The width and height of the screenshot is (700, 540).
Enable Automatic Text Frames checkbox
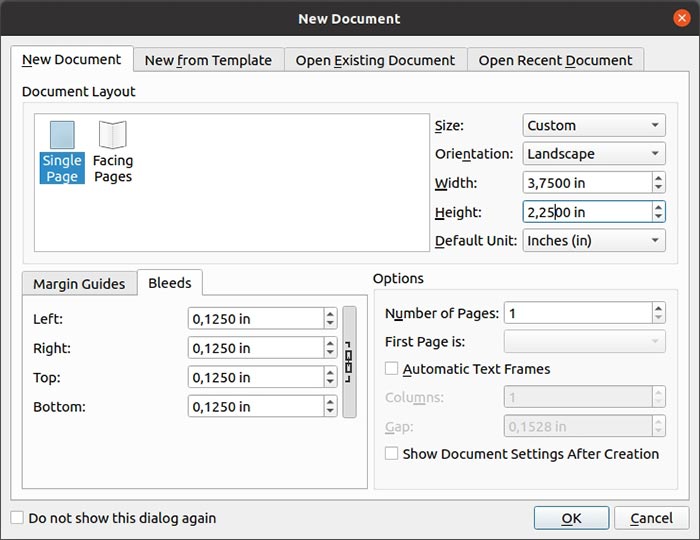393,369
